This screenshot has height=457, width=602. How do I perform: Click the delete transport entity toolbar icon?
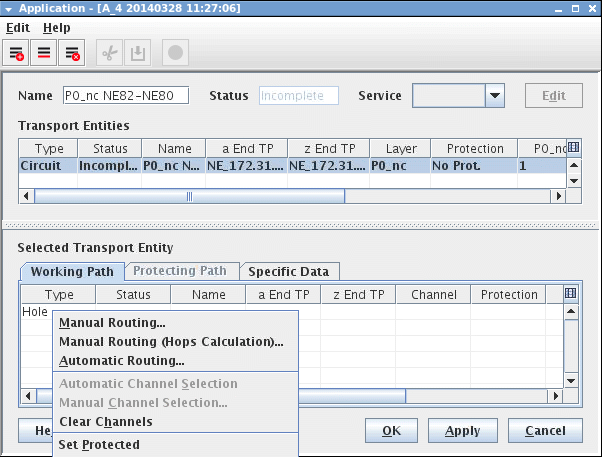[72, 52]
